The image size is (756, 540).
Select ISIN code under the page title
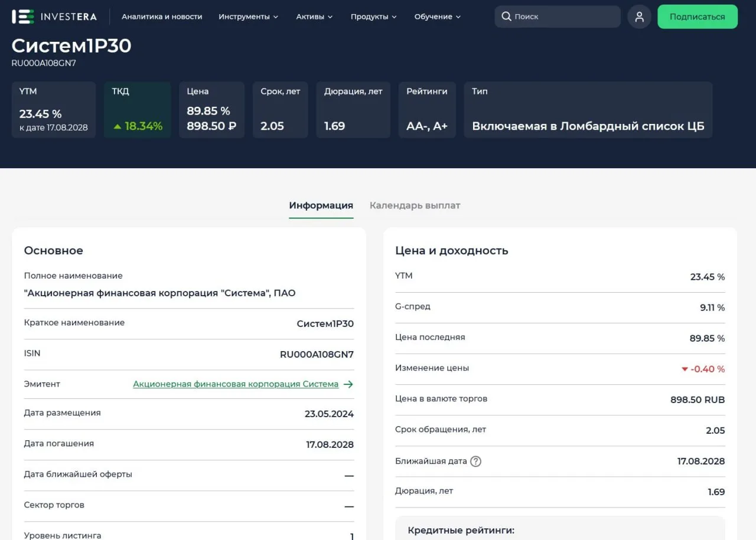[x=44, y=63]
